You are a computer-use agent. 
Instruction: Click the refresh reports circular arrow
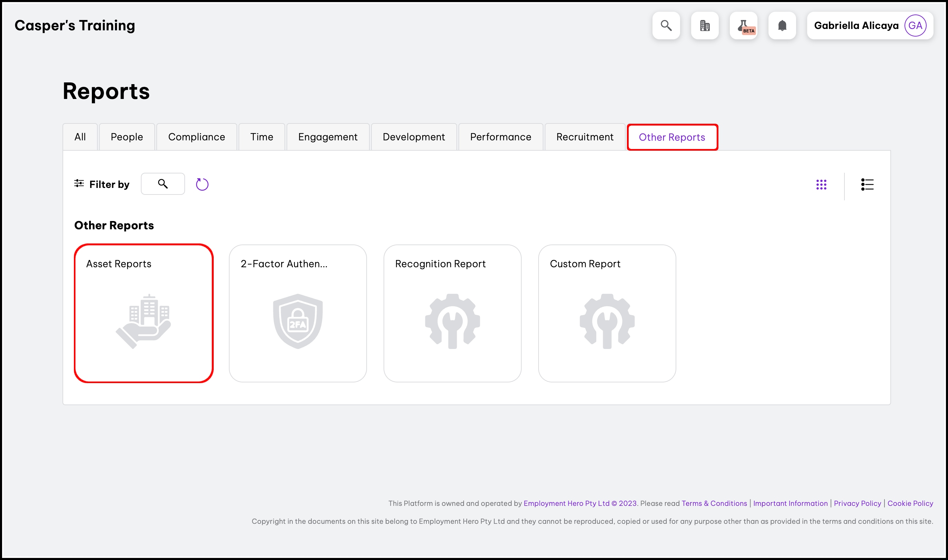202,184
